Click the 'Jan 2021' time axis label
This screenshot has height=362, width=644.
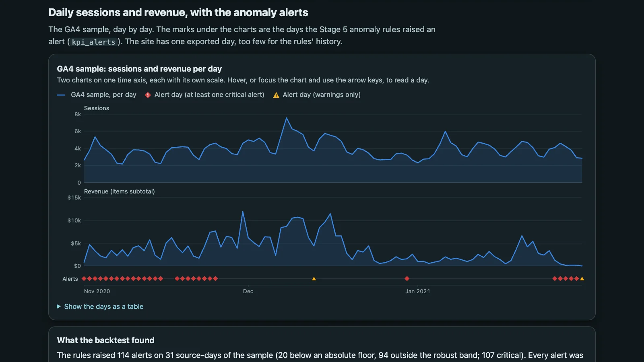[418, 292]
